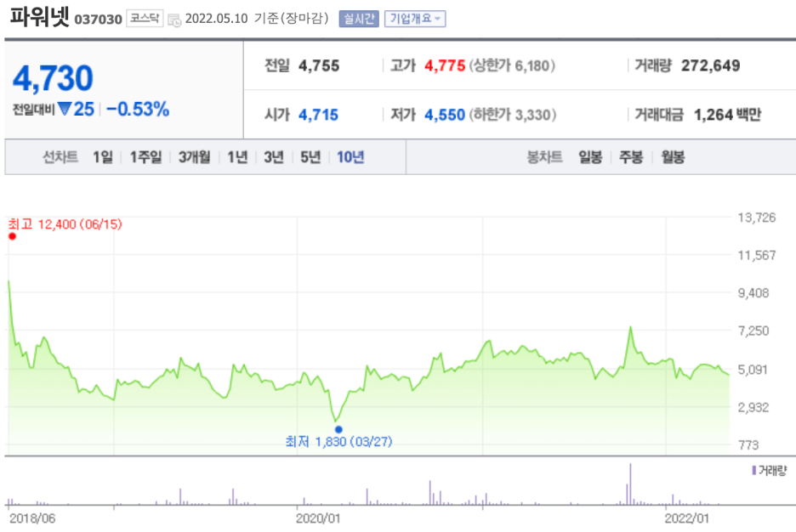Show the 3년 line chart
The image size is (796, 532).
[x=274, y=157]
